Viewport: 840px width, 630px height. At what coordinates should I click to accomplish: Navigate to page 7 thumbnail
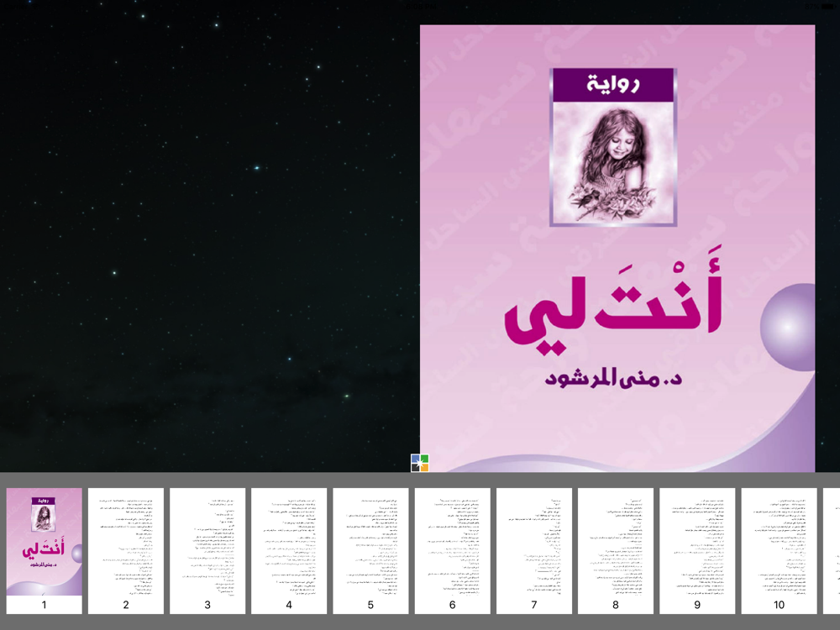(x=534, y=550)
